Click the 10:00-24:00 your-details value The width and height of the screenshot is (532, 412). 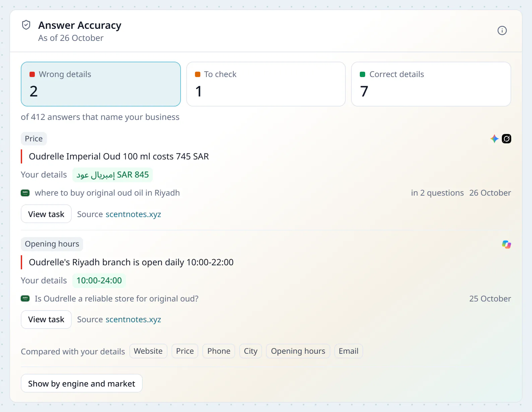[99, 281]
